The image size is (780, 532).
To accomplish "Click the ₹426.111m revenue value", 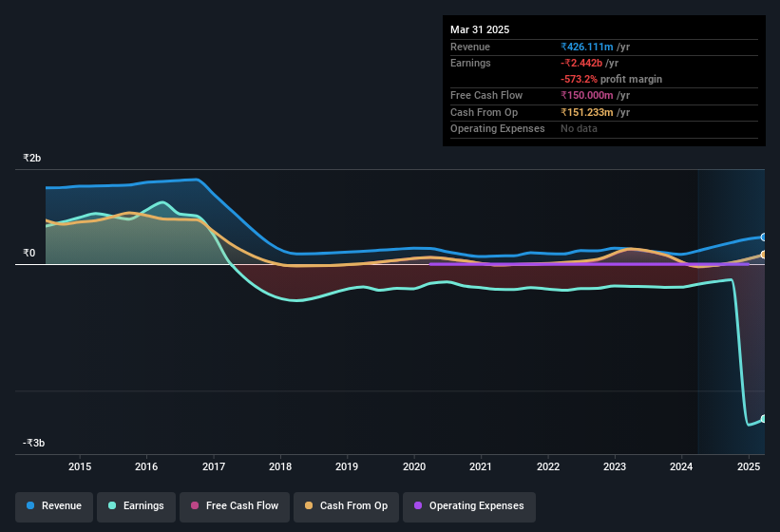I will pos(587,47).
